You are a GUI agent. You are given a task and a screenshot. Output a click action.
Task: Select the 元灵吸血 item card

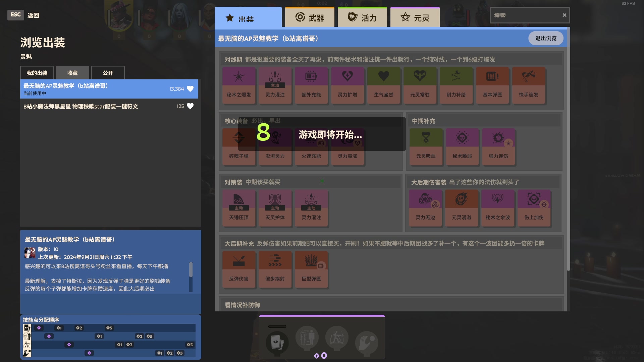pyautogui.click(x=426, y=147)
